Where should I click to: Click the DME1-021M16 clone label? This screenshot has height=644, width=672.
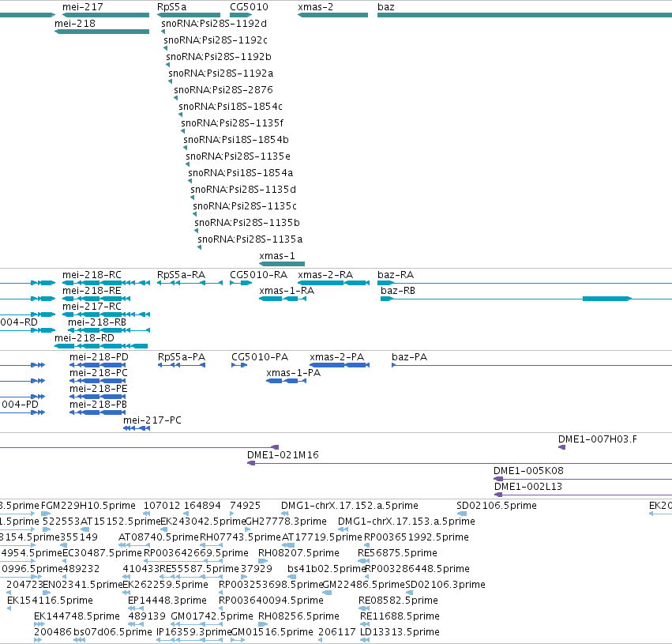283,455
